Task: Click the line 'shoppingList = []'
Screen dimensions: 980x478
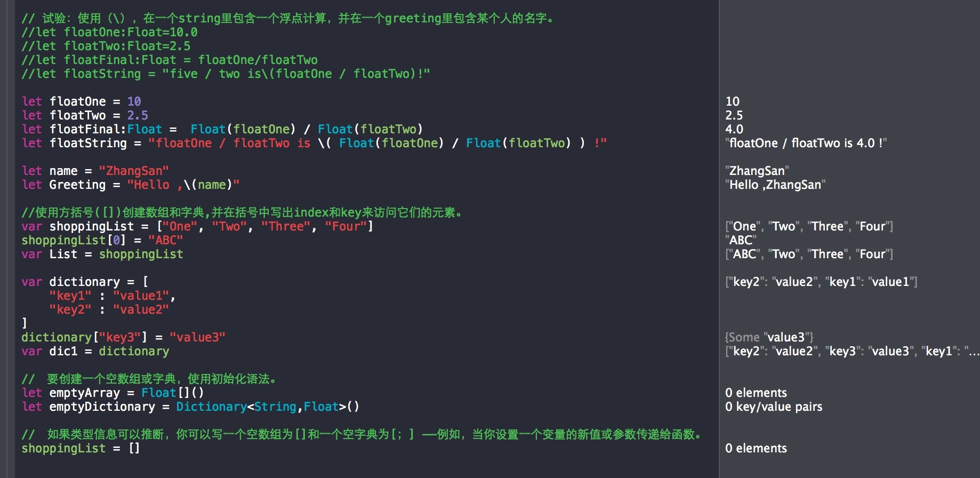Action: (x=81, y=448)
